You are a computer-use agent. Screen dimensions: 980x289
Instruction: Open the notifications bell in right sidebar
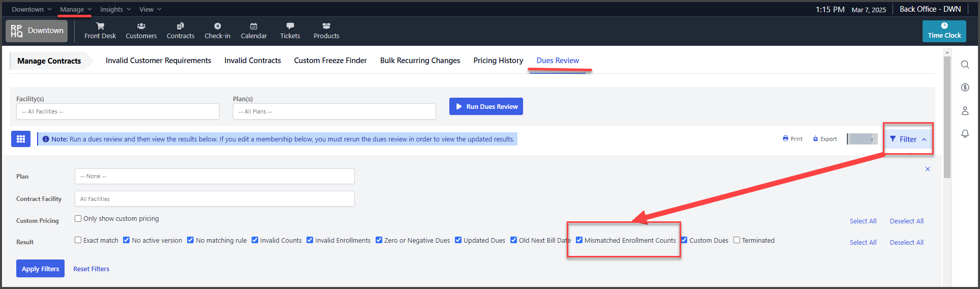[x=965, y=134]
